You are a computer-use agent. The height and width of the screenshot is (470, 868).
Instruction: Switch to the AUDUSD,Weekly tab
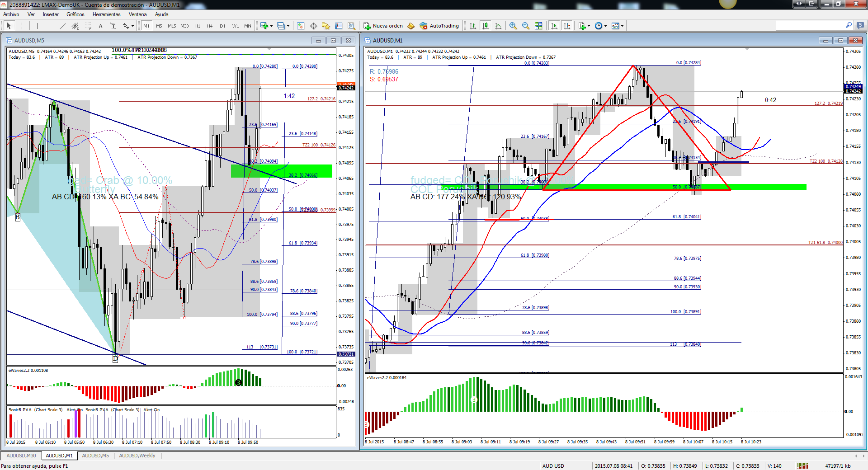click(x=137, y=456)
